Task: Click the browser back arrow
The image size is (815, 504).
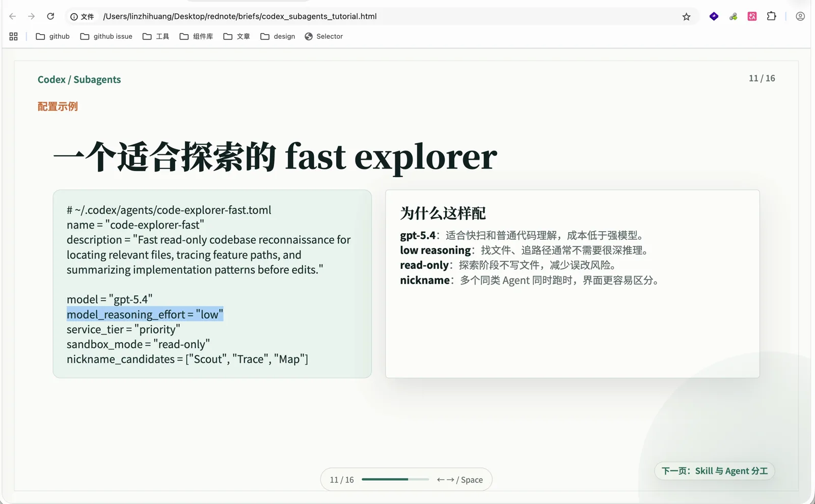Action: [x=13, y=16]
